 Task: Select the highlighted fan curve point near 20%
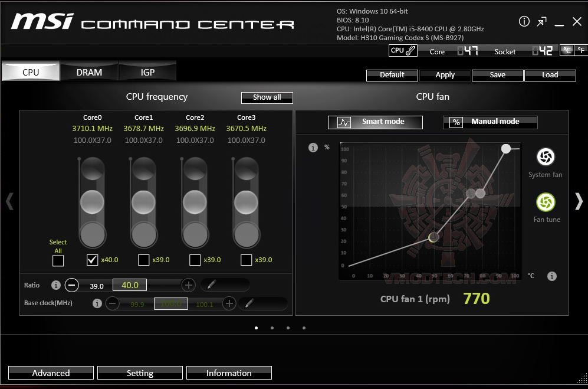tap(433, 237)
